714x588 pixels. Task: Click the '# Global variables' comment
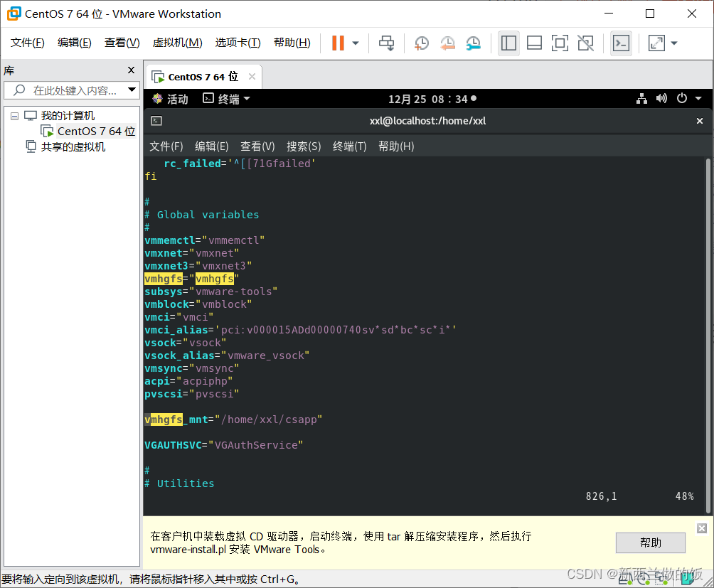[x=202, y=214]
